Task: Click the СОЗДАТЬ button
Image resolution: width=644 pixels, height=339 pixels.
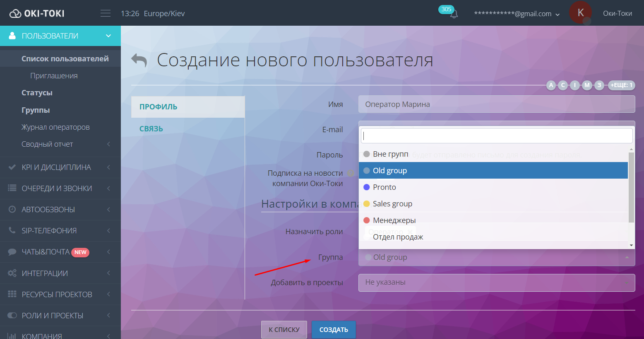Action: (334, 329)
